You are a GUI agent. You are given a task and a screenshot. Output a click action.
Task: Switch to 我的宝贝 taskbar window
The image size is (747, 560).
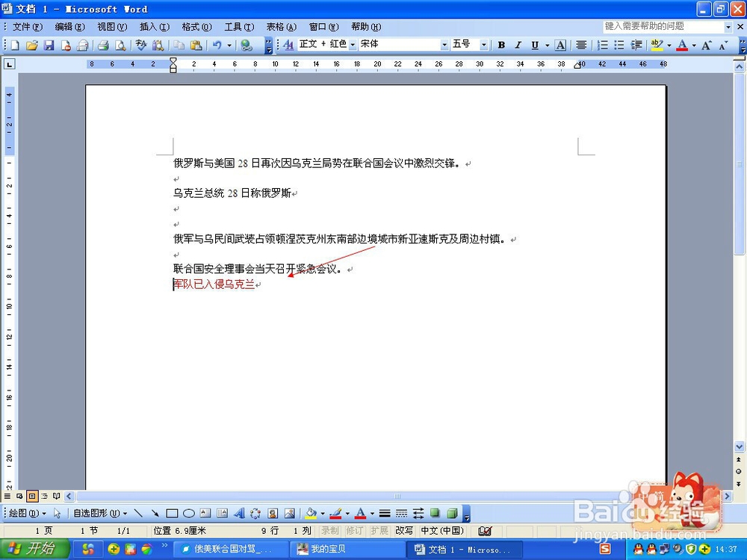348,550
